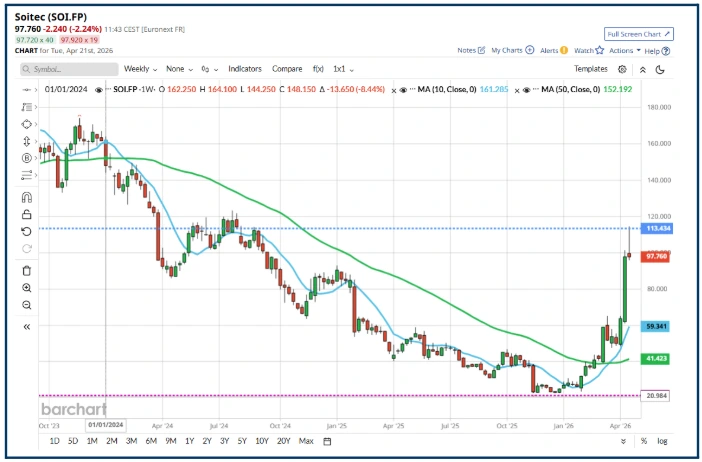Select the 20Y range
The height and width of the screenshot is (462, 702).
pos(284,441)
